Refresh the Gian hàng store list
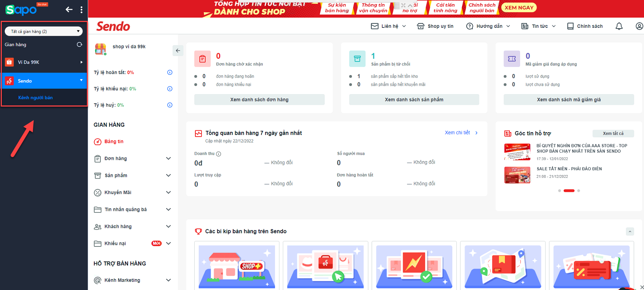Viewport: 644px width, 290px height. [x=79, y=45]
